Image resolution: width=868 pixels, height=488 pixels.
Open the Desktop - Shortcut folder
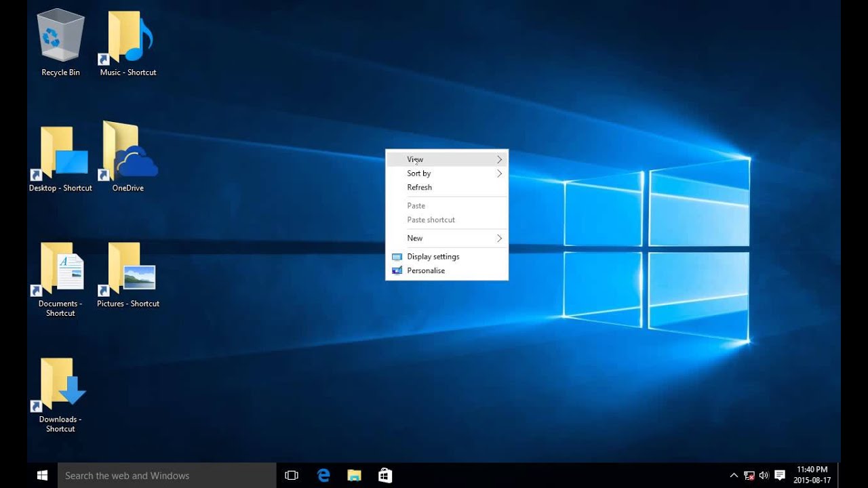60,152
